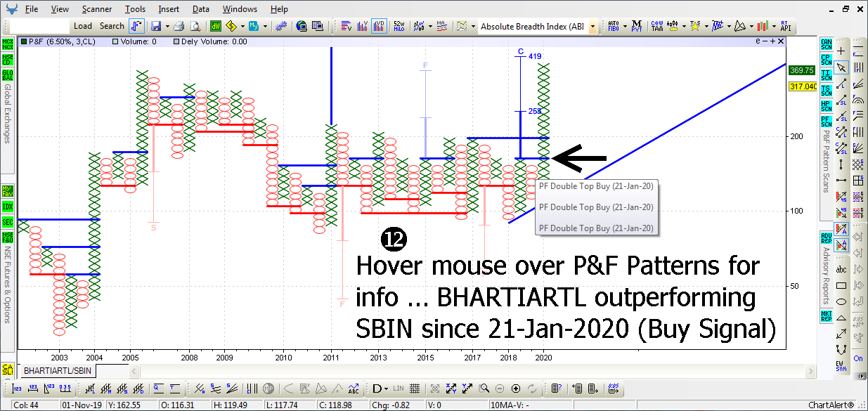Click the RT API toolbar icon
The width and height of the screenshot is (868, 411).
784,26
